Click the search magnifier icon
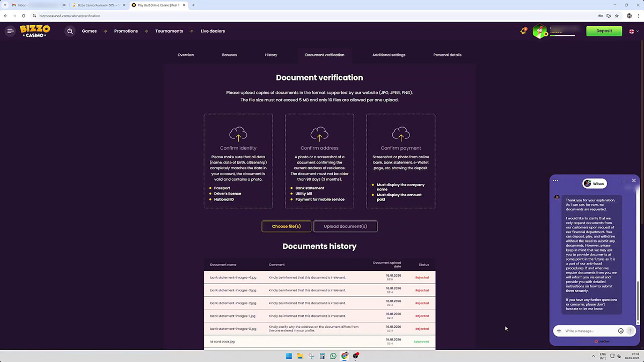This screenshot has width=644, height=362. click(70, 31)
